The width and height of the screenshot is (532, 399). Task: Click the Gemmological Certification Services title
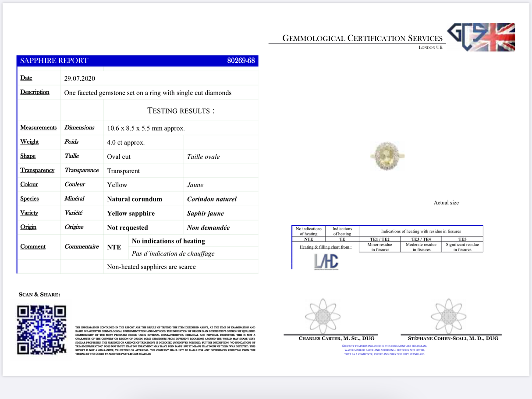[362, 39]
